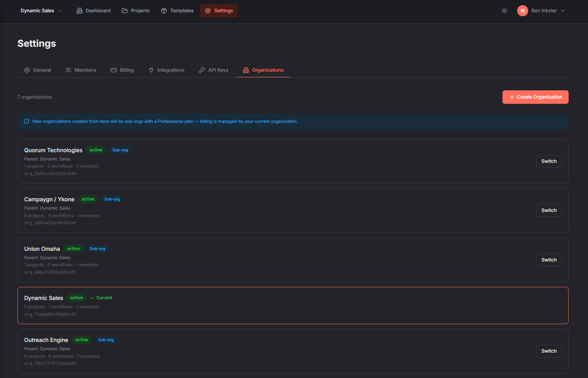Click the Dynamic Sales card title
Image resolution: width=588 pixels, height=378 pixels.
tap(44, 298)
